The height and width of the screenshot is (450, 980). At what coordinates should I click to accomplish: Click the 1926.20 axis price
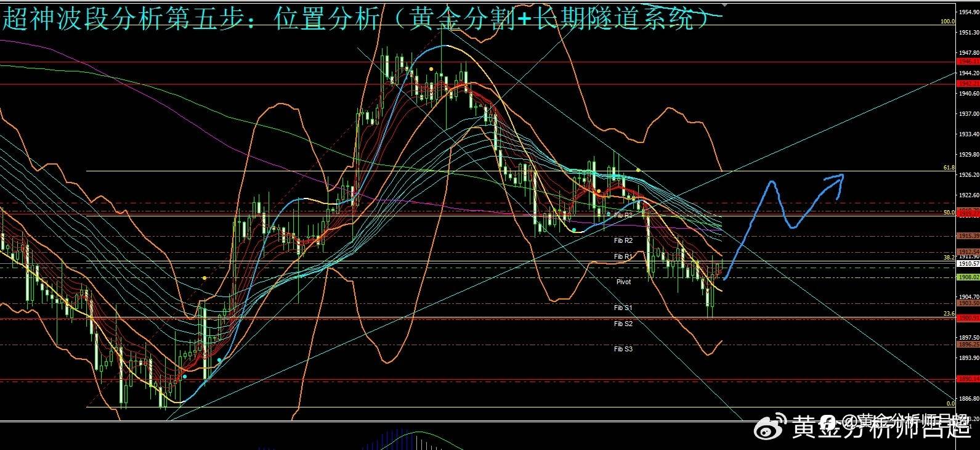point(969,175)
